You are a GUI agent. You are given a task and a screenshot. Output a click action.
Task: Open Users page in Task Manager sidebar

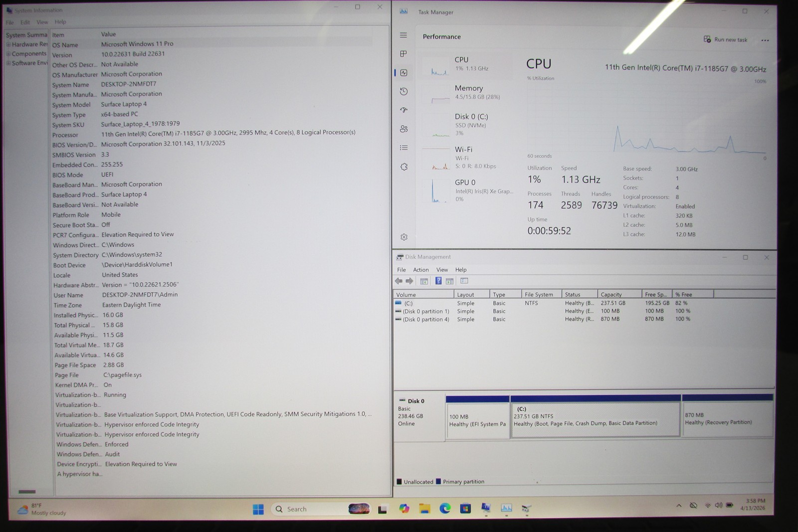click(404, 129)
